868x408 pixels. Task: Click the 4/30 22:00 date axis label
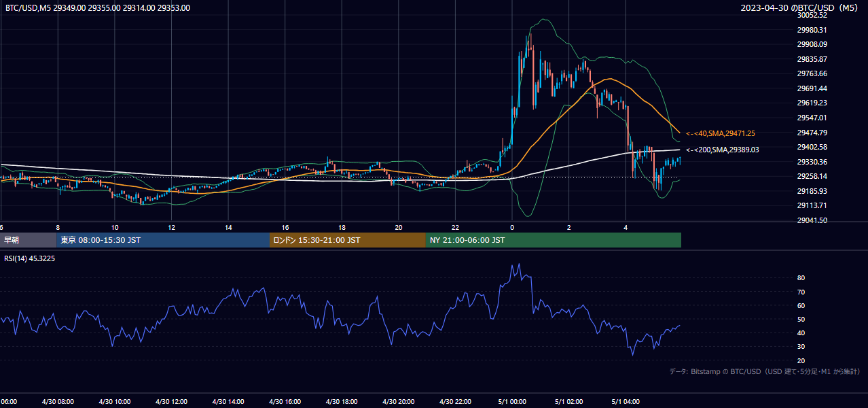point(455,401)
